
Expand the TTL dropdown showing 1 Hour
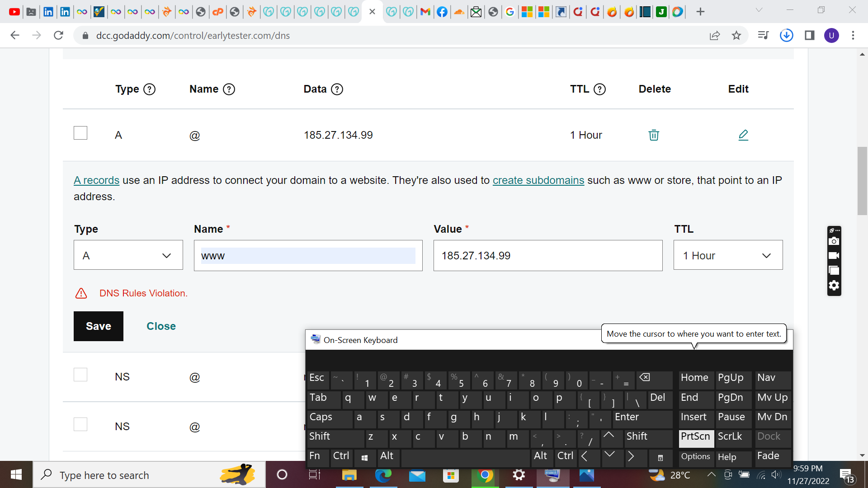pyautogui.click(x=728, y=255)
